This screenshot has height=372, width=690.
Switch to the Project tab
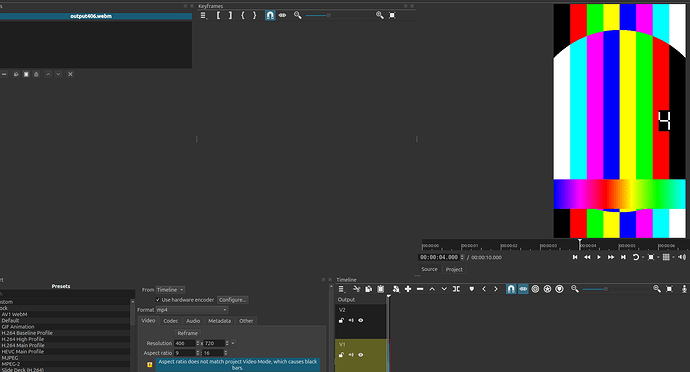click(454, 269)
